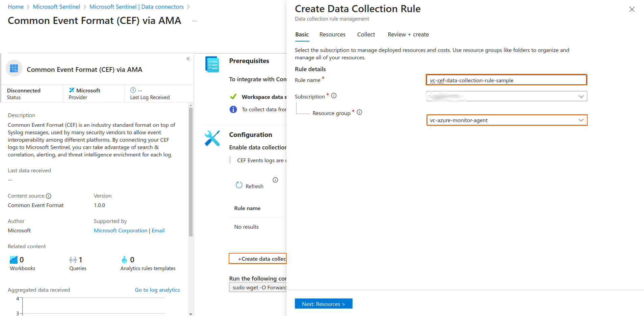Click the Common Event Format content source value
Viewport: 644px width, 316px height.
pyautogui.click(x=35, y=205)
